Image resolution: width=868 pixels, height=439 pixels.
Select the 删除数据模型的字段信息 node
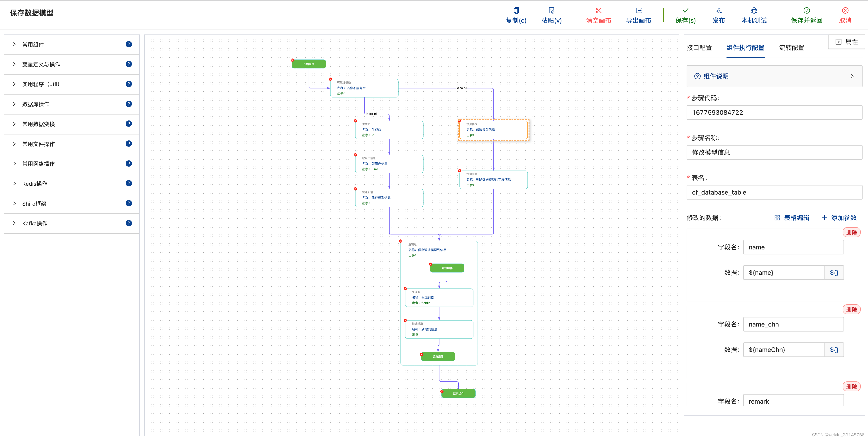point(493,180)
